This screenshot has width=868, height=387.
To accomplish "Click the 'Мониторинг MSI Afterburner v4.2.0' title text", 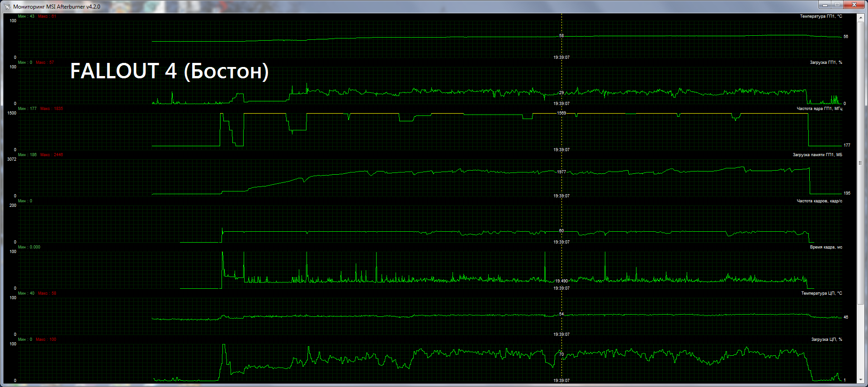I will point(57,7).
